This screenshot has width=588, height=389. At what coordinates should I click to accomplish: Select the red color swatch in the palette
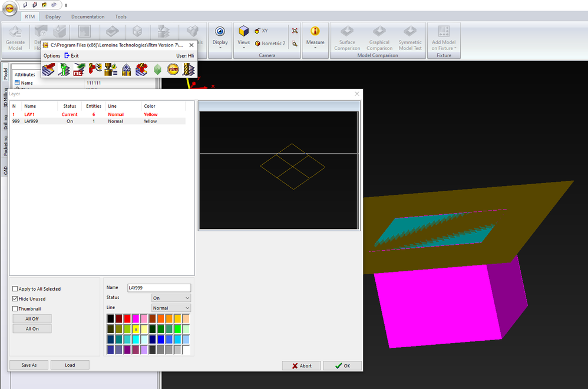point(127,318)
